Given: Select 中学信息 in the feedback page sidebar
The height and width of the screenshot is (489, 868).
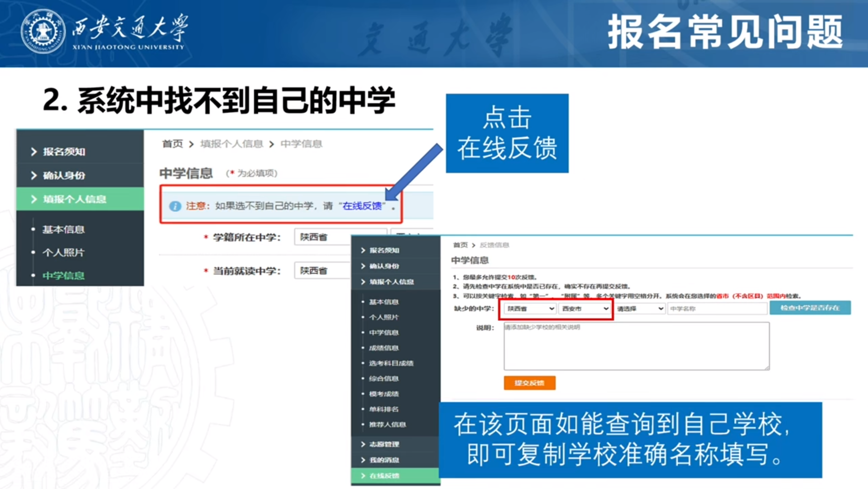Looking at the screenshot, I should [x=384, y=333].
